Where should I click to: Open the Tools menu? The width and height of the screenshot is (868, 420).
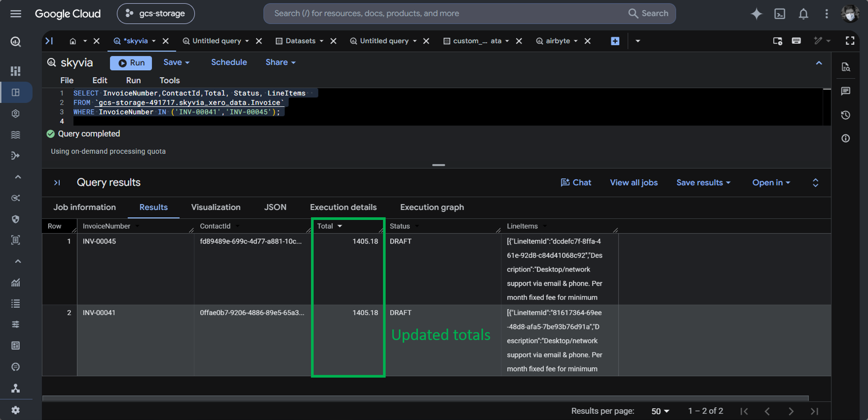click(170, 80)
